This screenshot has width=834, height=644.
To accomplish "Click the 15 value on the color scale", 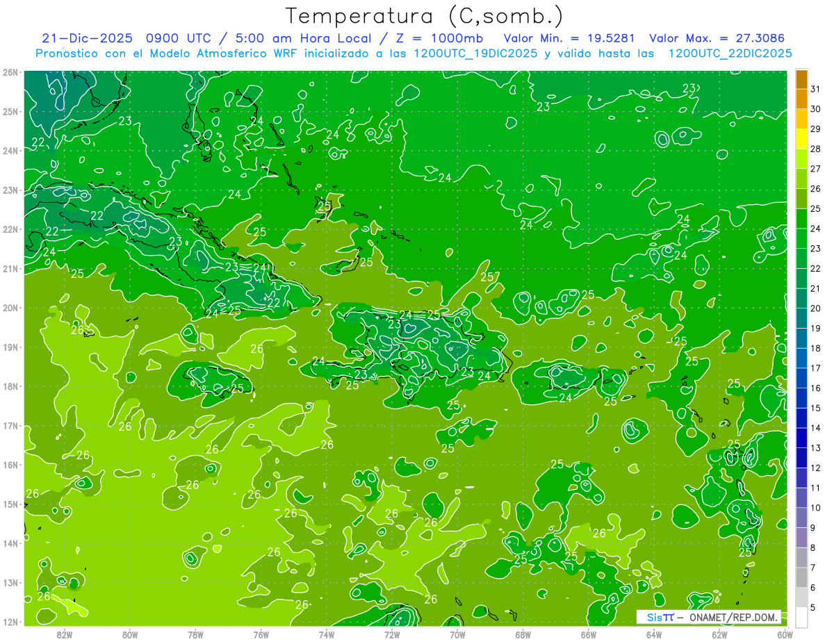I will tap(815, 408).
